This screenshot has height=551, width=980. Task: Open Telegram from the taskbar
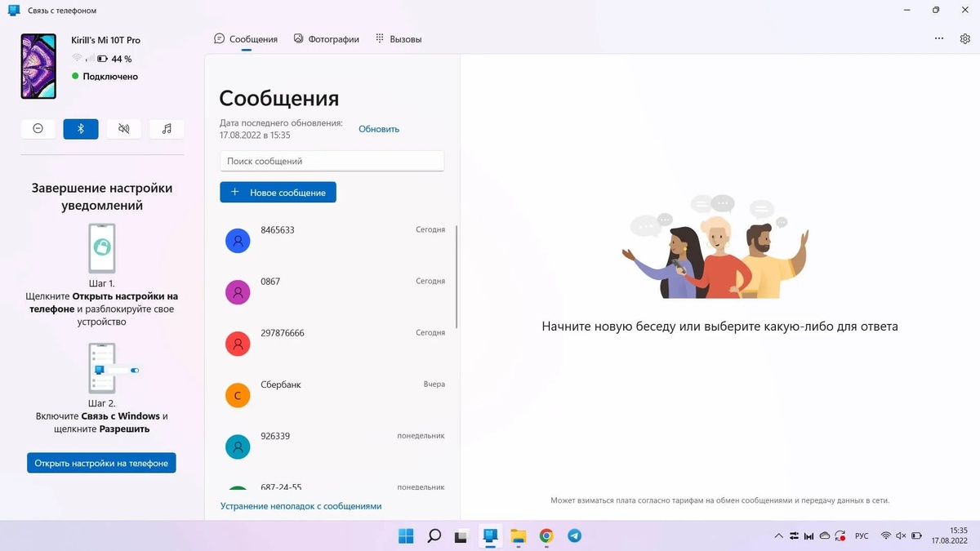[x=575, y=536]
